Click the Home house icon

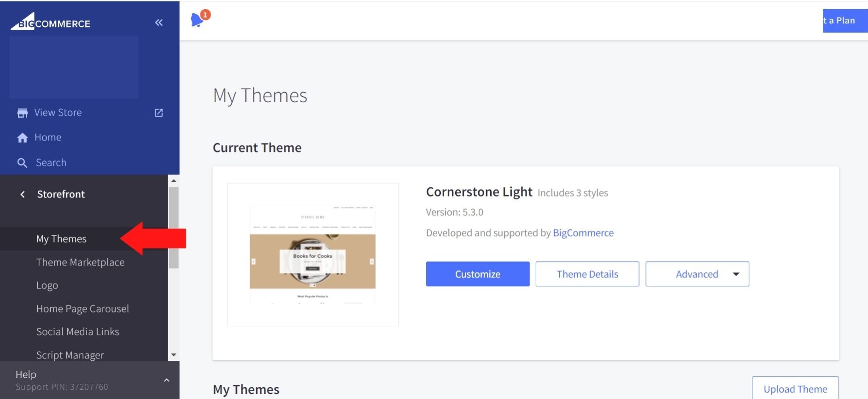coord(22,138)
